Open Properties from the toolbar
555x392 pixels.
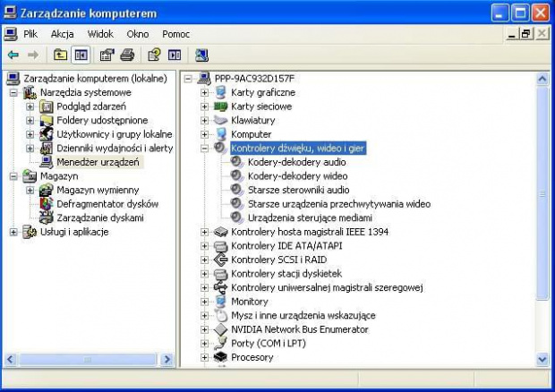click(x=107, y=55)
